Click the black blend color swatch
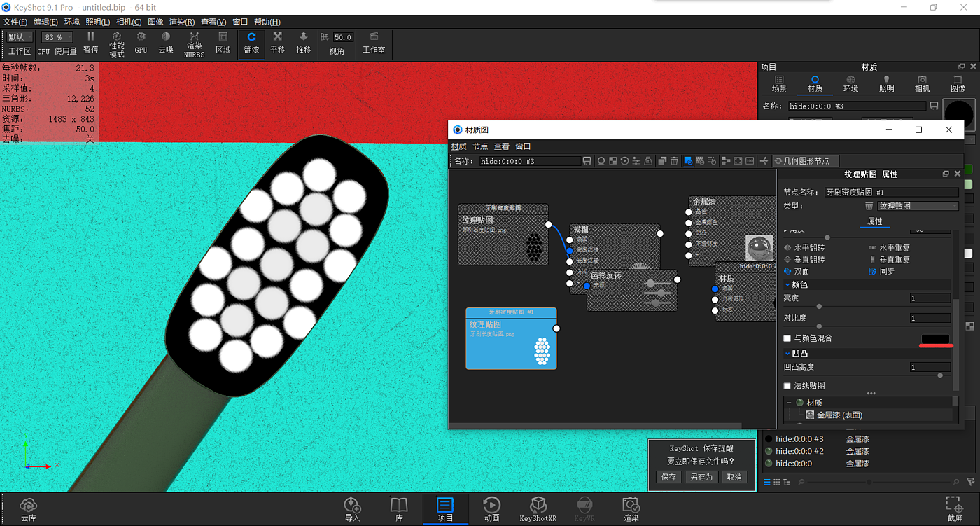This screenshot has width=980, height=526. pyautogui.click(x=935, y=339)
